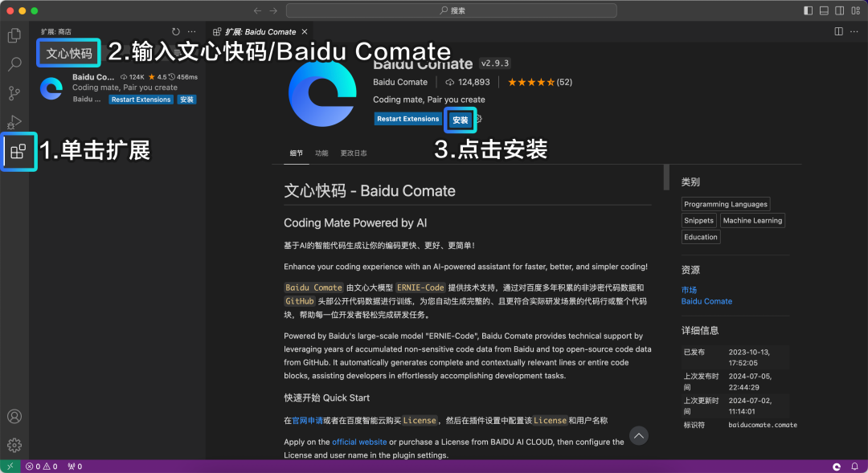Screen dimensions: 868x473
Task: Open the Snippets category tag
Action: coord(698,220)
